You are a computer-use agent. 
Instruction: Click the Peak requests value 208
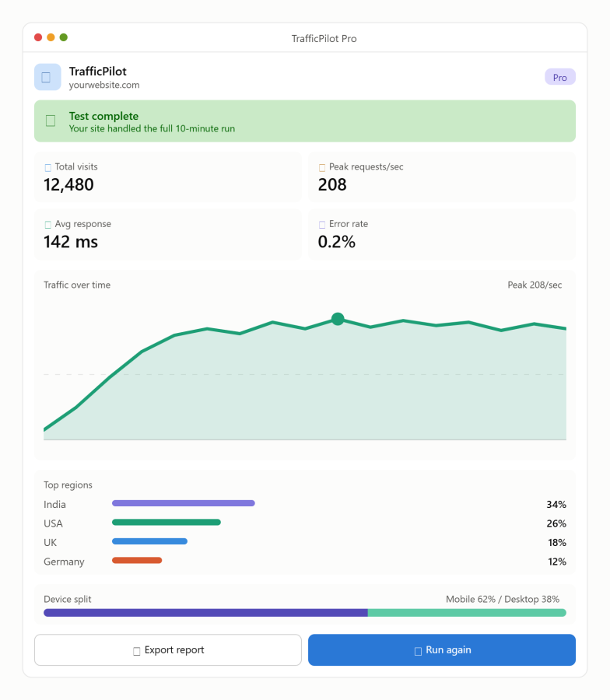(x=332, y=185)
